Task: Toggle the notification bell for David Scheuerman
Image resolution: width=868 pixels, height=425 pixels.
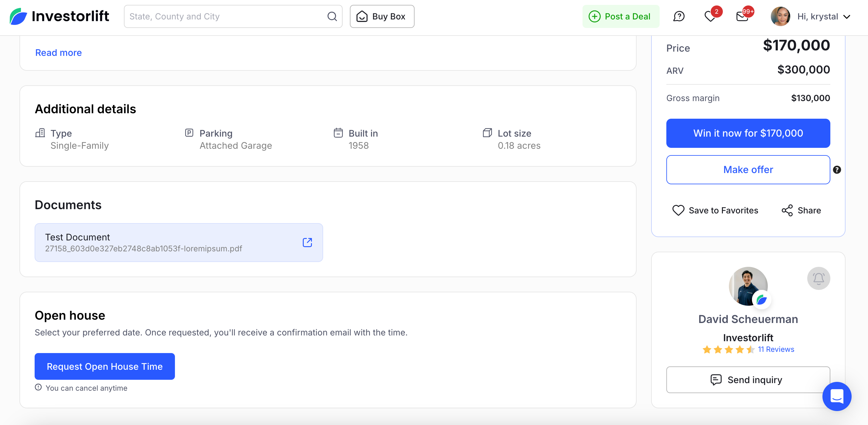Action: [818, 278]
